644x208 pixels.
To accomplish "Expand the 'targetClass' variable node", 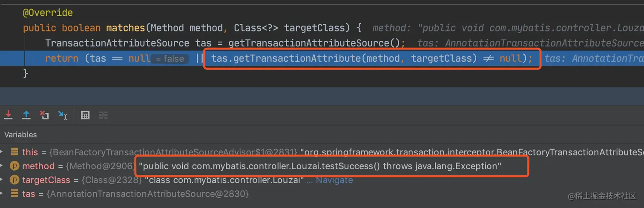I will tap(3, 180).
